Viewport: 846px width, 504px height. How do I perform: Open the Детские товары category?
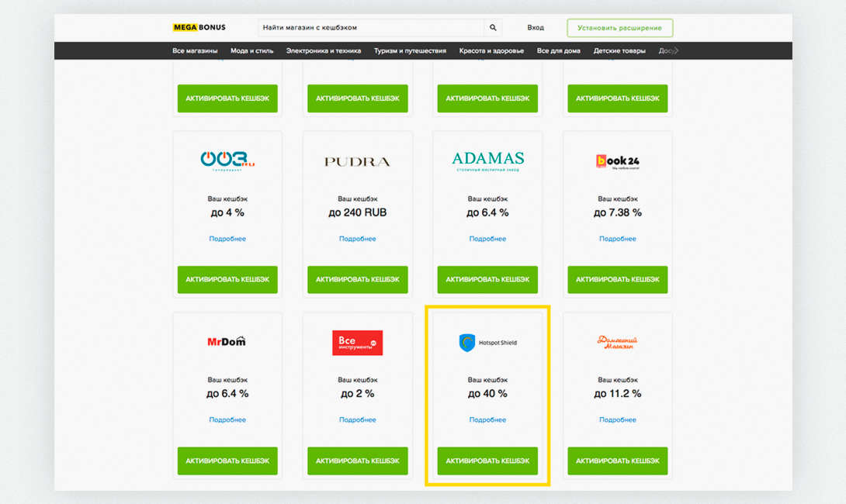coord(619,50)
